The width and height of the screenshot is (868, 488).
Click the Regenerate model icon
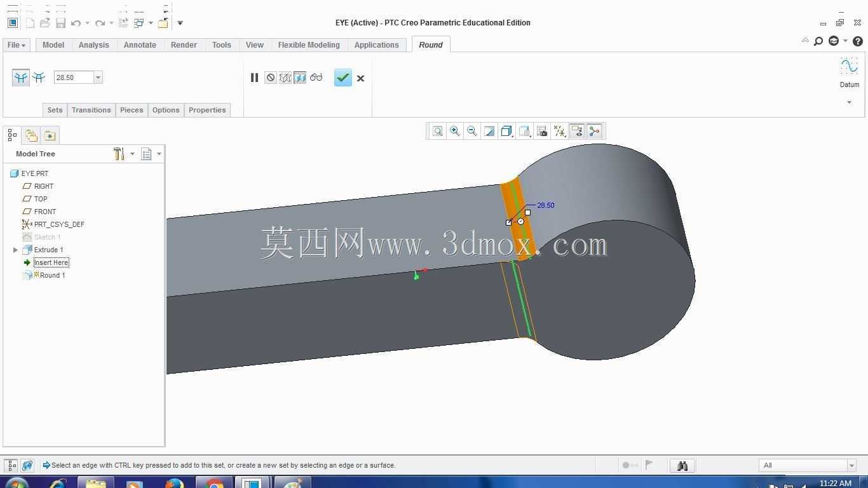(x=123, y=23)
